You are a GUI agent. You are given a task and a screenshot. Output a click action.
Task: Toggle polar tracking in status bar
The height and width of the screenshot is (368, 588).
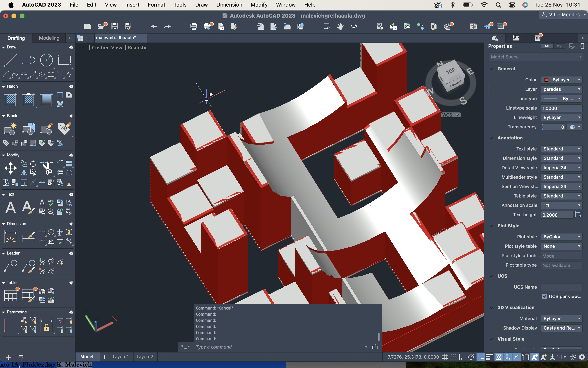coord(471,357)
